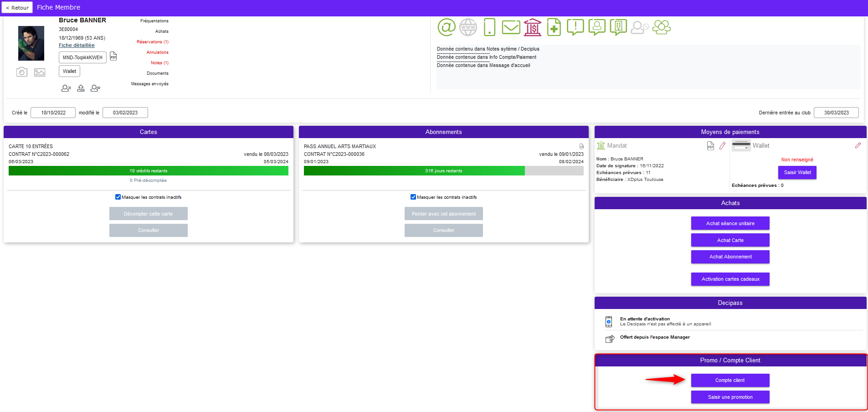The image size is (868, 412).
Task: Open the Réservations (1) section
Action: point(153,42)
